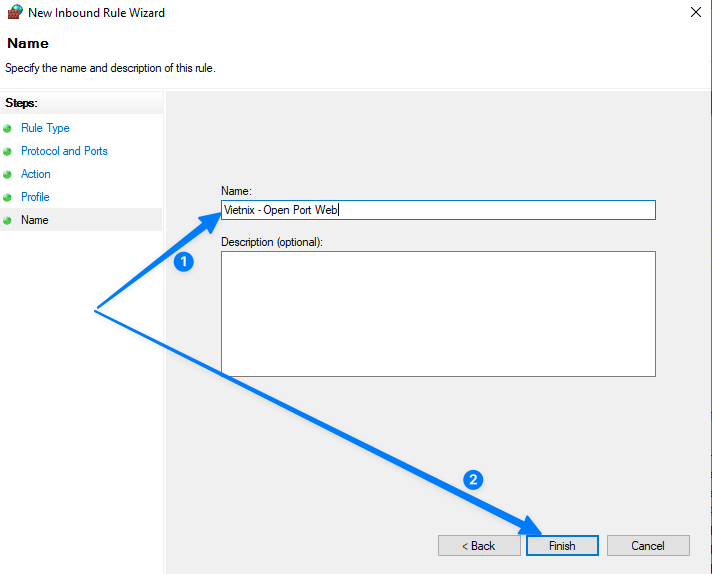Click green bullet beside Name step
Image resolution: width=712 pixels, height=574 pixels.
coord(8,220)
